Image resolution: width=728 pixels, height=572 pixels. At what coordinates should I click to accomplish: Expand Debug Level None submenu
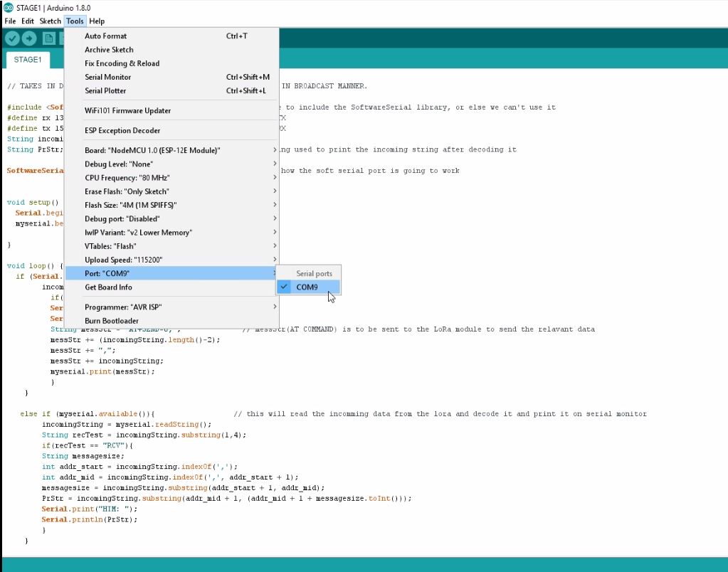point(172,164)
